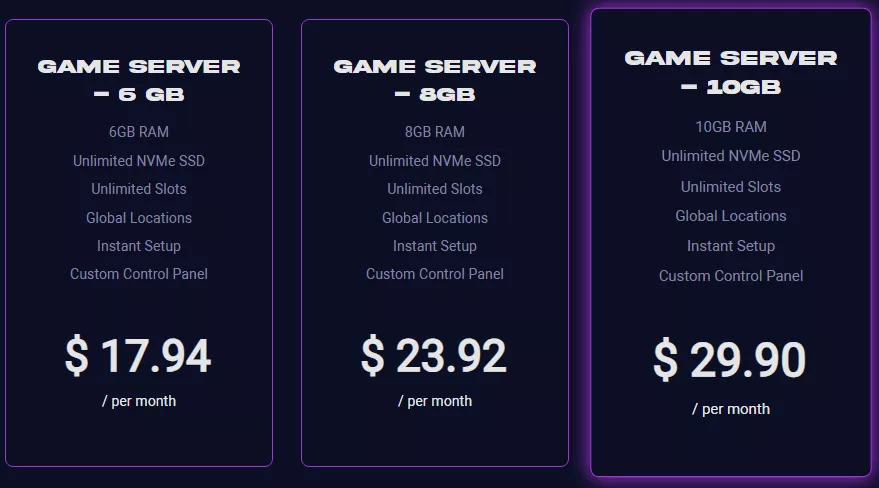Open the Game Server – 10GB plan heading

730,72
